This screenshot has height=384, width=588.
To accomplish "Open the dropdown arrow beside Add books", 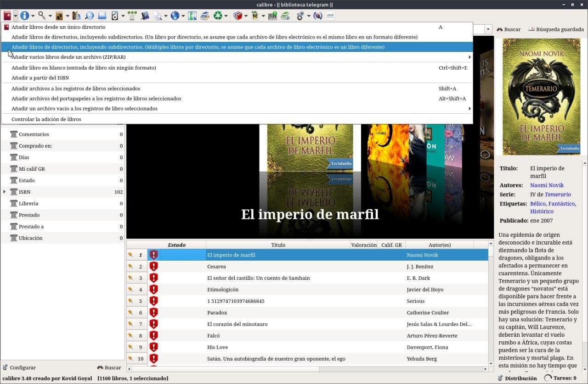I will pyautogui.click(x=15, y=16).
